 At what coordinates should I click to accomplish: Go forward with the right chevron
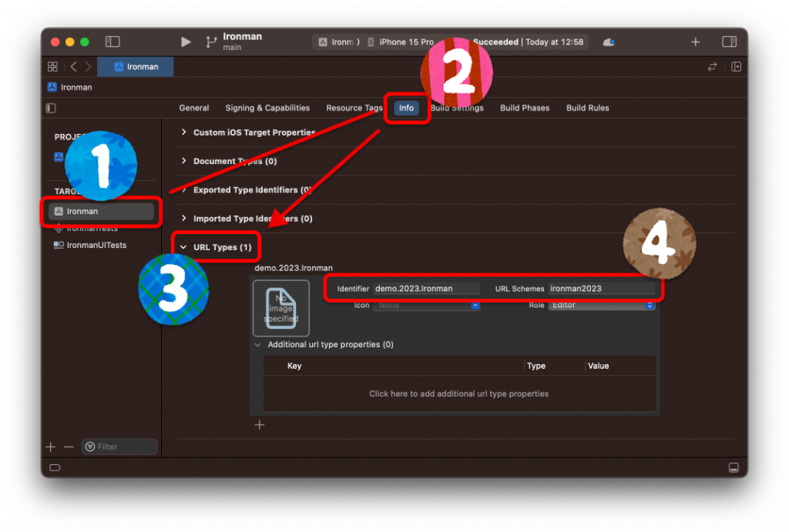point(88,66)
